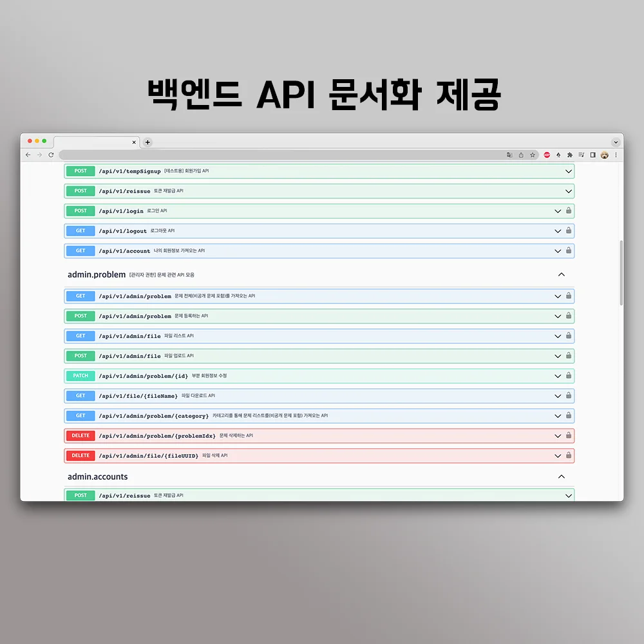Collapse the admin.accounts section

pos(561,477)
